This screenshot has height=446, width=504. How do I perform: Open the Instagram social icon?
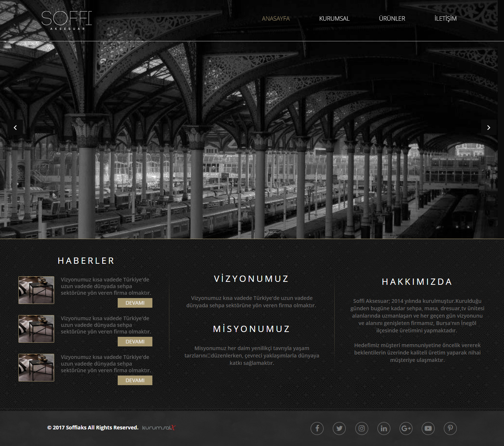pyautogui.click(x=362, y=428)
